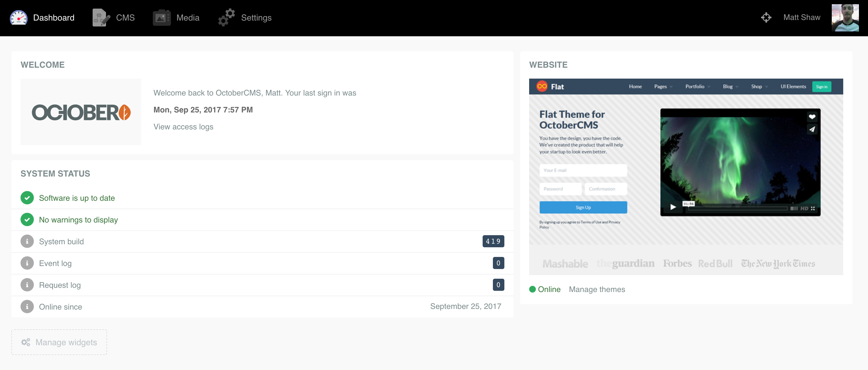868x370 pixels.
Task: Click info icon beside System build
Action: coord(27,242)
